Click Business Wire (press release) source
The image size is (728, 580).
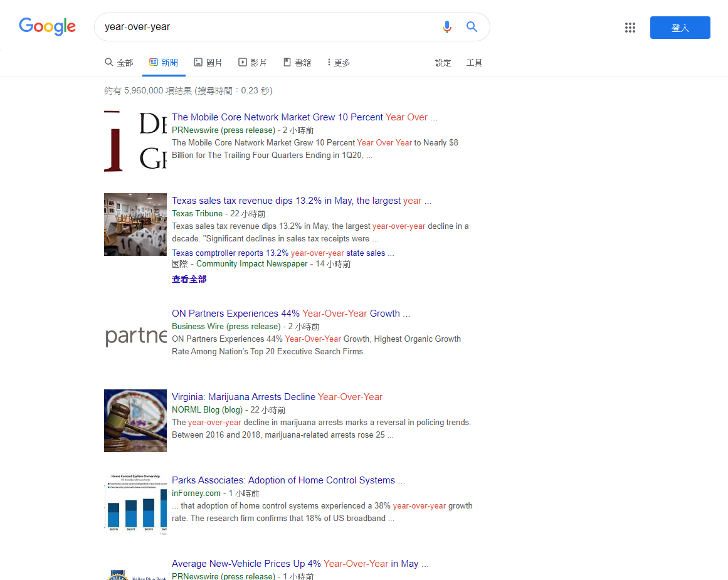pos(226,327)
